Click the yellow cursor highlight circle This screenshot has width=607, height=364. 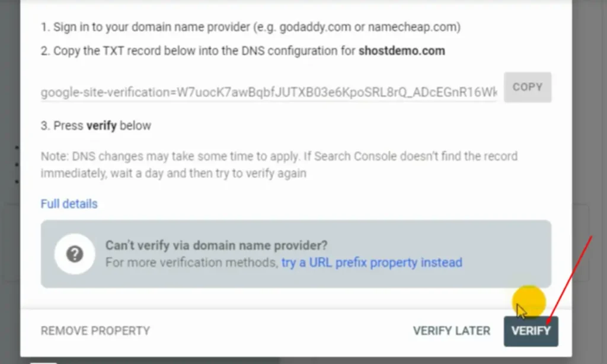pos(528,300)
